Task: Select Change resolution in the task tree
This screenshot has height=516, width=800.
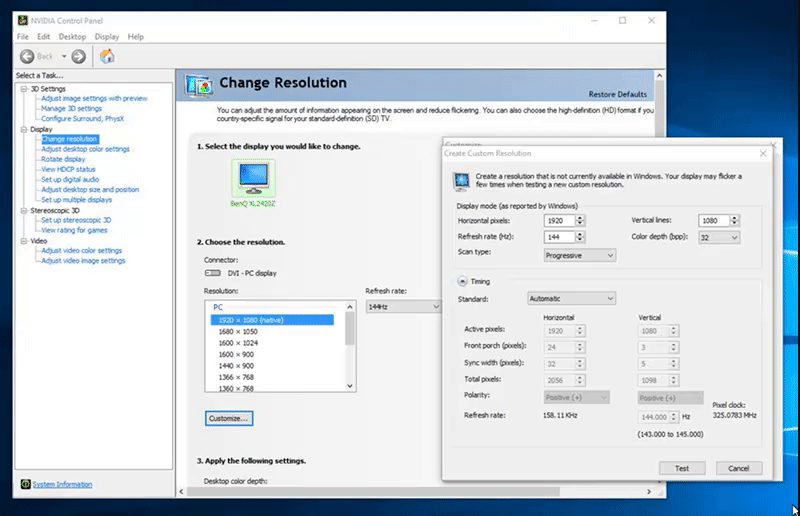Action: pos(69,139)
